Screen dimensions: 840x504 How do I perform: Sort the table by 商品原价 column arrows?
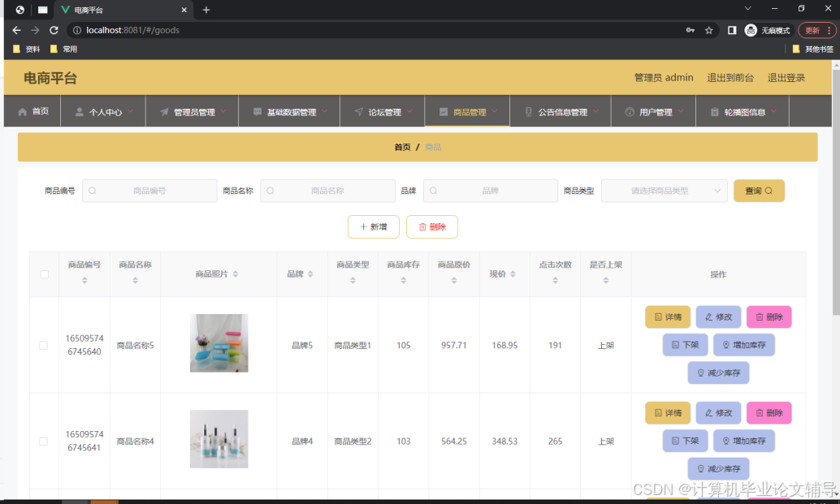(454, 280)
